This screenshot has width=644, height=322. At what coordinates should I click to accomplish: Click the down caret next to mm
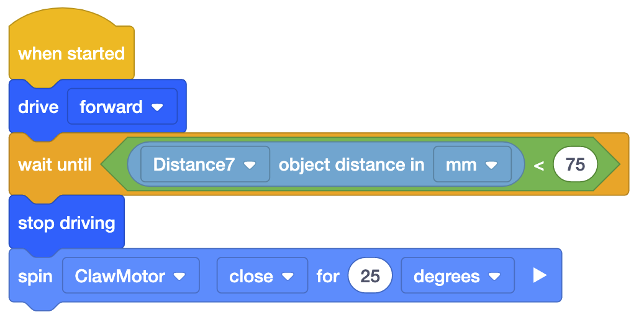[491, 165]
